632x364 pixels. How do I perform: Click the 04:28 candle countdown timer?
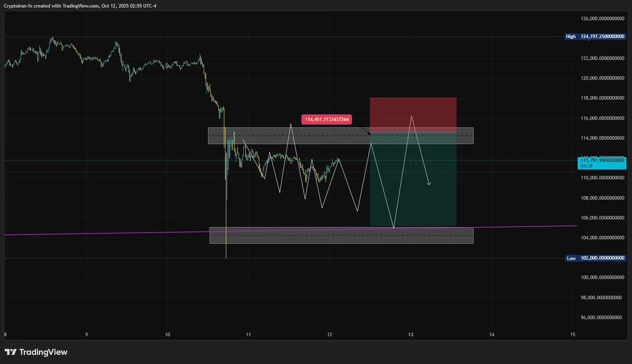click(x=587, y=166)
